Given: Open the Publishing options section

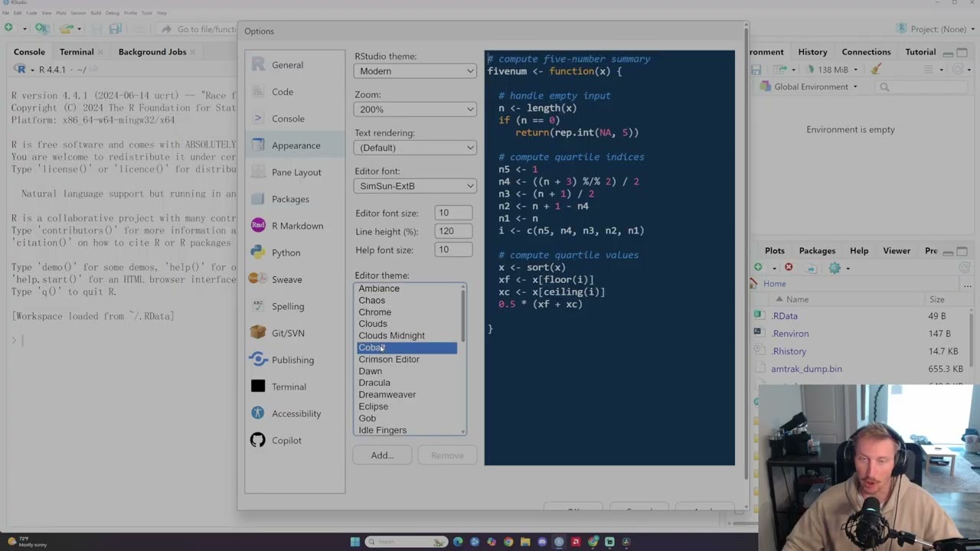Looking at the screenshot, I should coord(295,360).
